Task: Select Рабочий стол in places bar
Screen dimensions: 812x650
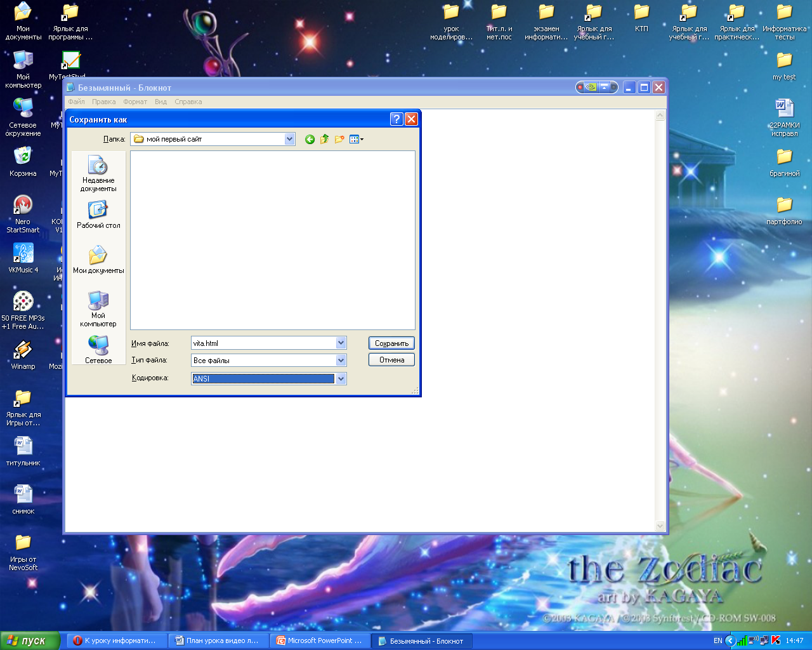Action: click(x=98, y=215)
